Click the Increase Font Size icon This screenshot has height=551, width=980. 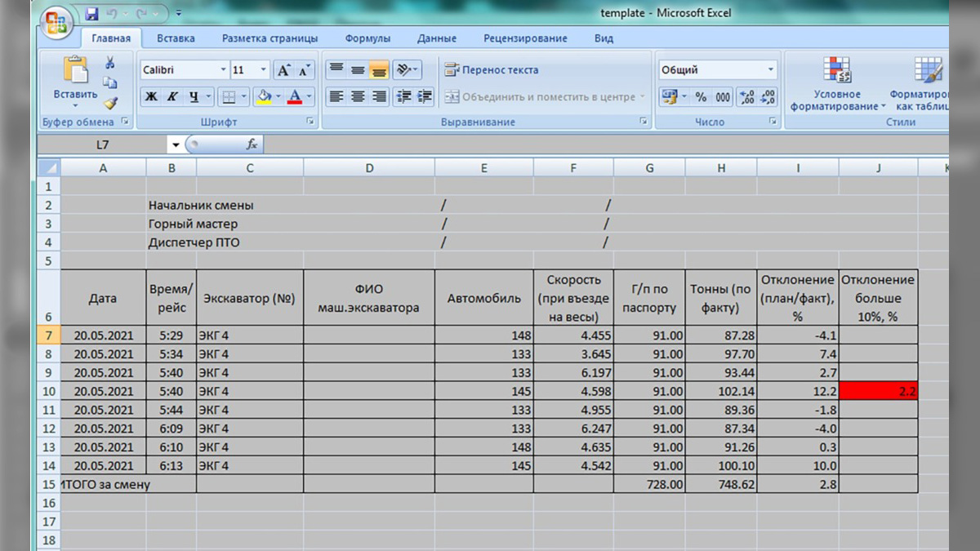[x=283, y=70]
